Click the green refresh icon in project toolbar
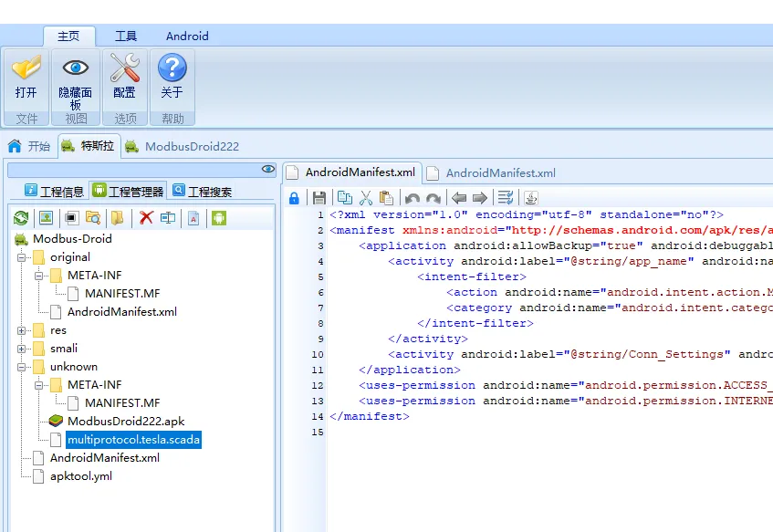 coord(21,218)
